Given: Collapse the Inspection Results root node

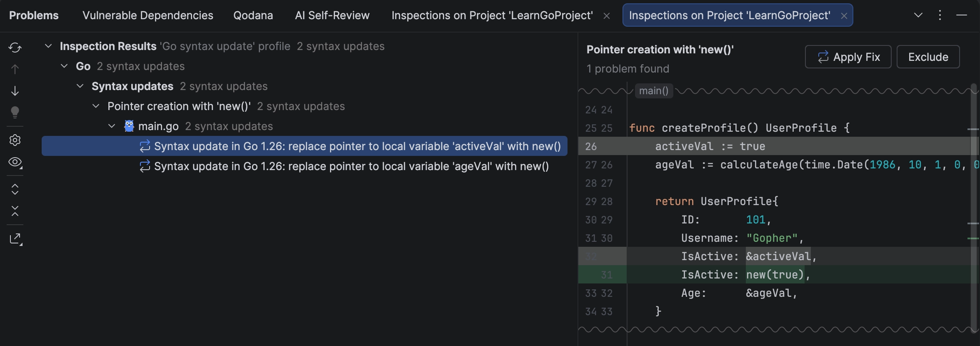Looking at the screenshot, I should (x=48, y=46).
